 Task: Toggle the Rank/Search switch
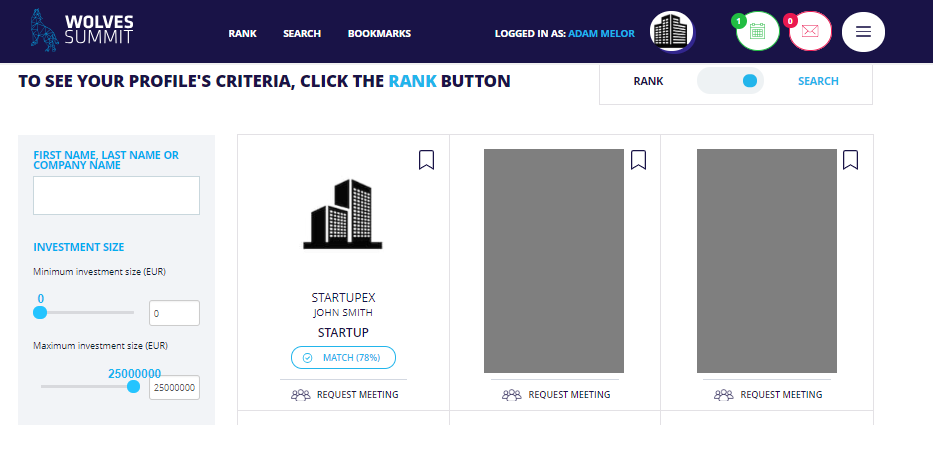click(730, 81)
